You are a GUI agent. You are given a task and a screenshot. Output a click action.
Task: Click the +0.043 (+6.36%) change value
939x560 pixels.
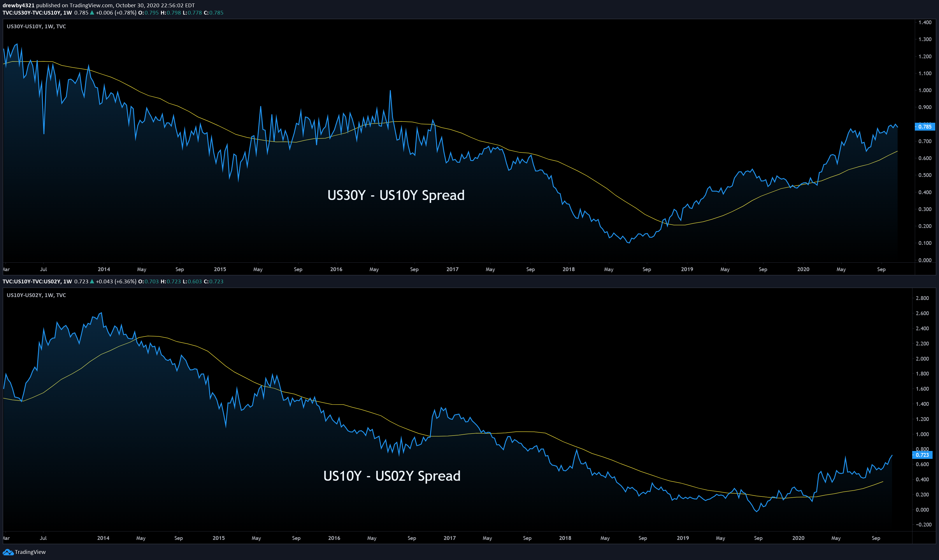(x=116, y=282)
